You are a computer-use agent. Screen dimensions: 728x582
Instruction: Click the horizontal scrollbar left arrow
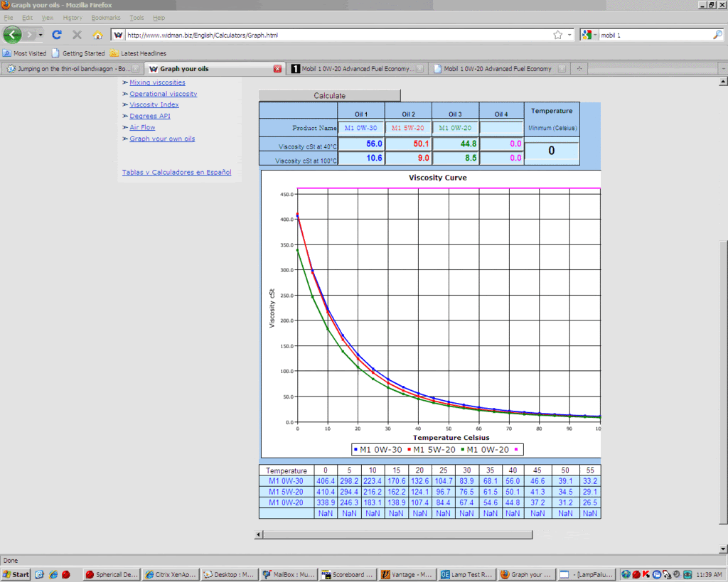click(259, 534)
